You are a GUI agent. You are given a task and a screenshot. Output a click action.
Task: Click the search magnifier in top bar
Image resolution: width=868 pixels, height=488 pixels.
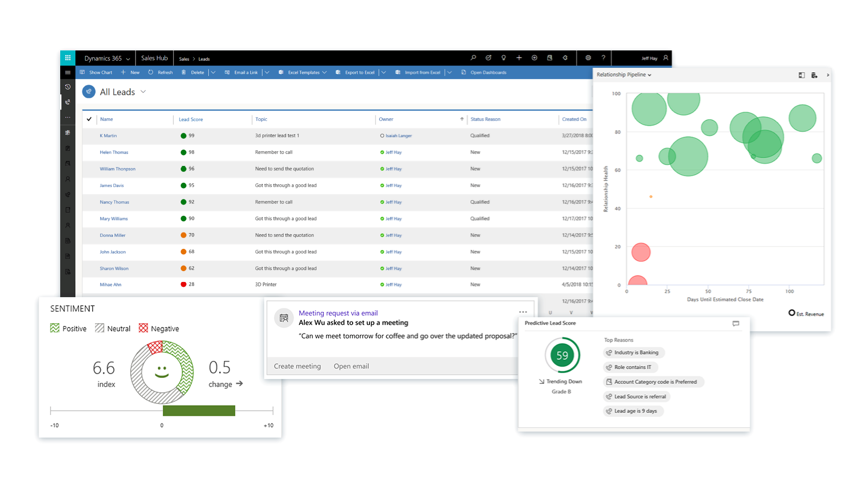pos(473,58)
